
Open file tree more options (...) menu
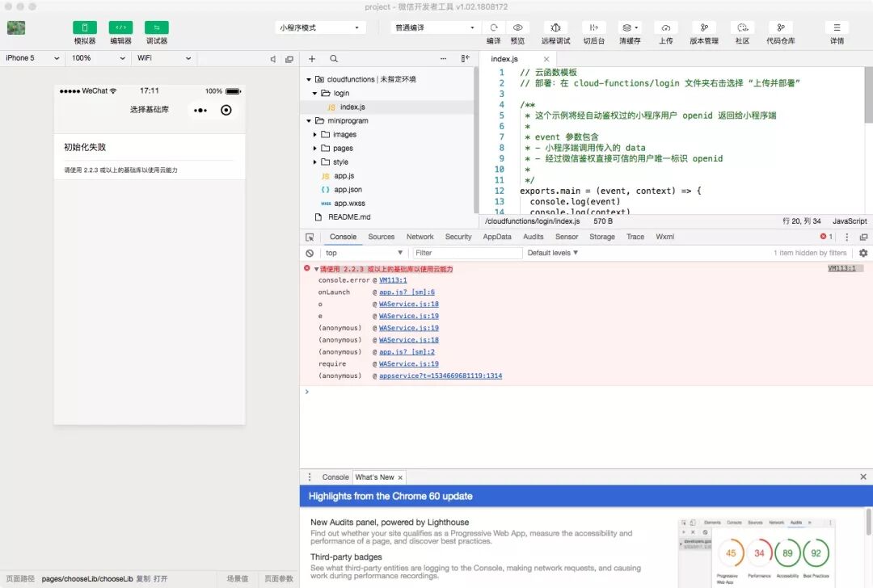tap(443, 58)
